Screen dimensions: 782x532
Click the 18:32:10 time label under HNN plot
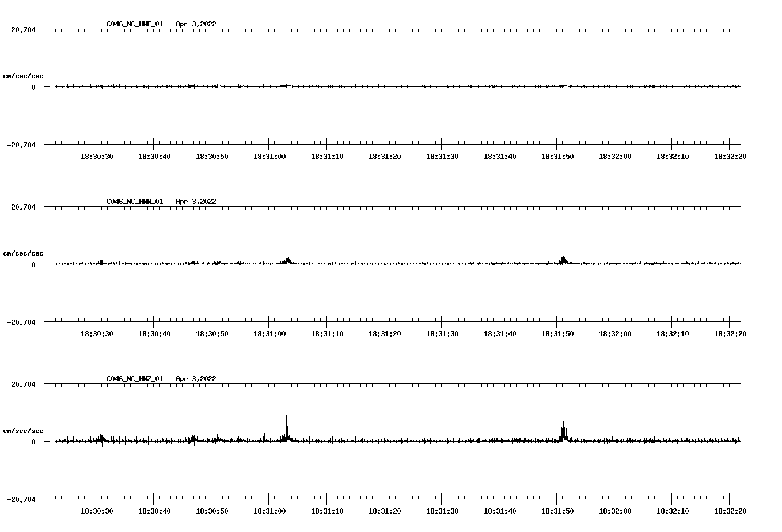(x=673, y=334)
